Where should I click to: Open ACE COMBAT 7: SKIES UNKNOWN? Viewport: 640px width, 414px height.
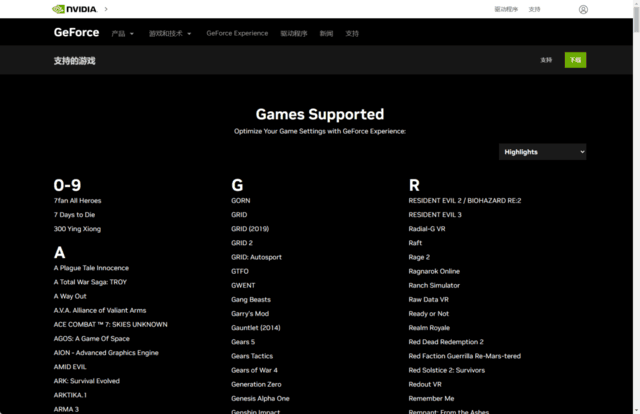coord(111,325)
